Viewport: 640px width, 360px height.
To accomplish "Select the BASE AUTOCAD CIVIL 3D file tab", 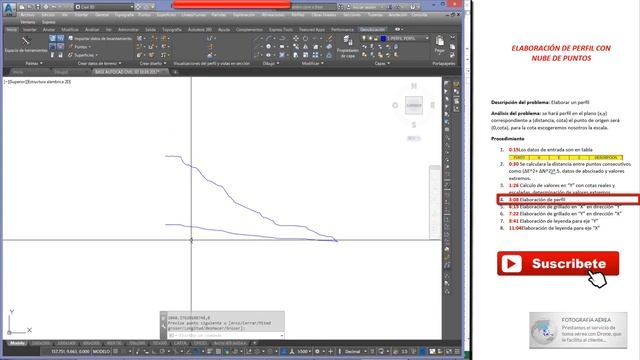I will 130,72.
